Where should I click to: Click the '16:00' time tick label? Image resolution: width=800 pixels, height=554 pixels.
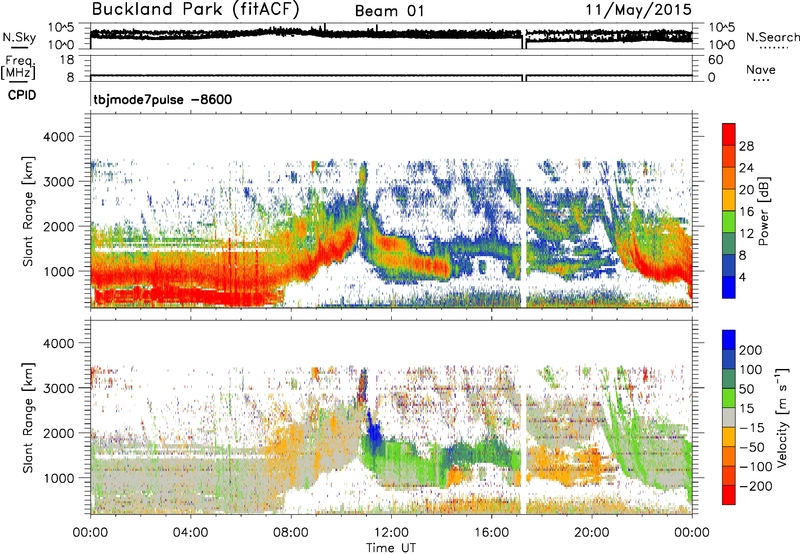pos(491,533)
